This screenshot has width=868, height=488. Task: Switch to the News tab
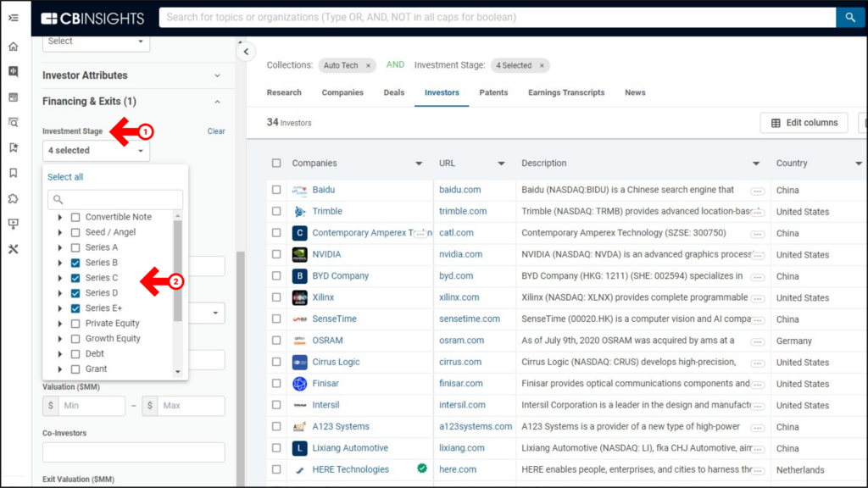[635, 92]
